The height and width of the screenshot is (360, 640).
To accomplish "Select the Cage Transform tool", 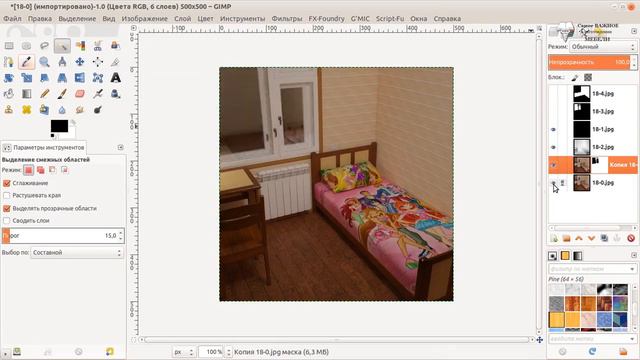I will 98,78.
